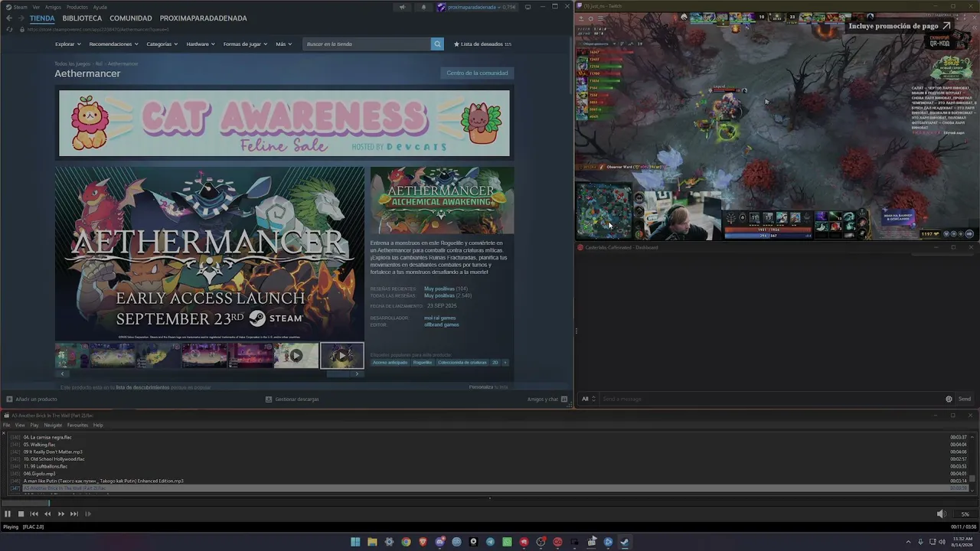Open Steam Big Picture display icon

pos(528,7)
